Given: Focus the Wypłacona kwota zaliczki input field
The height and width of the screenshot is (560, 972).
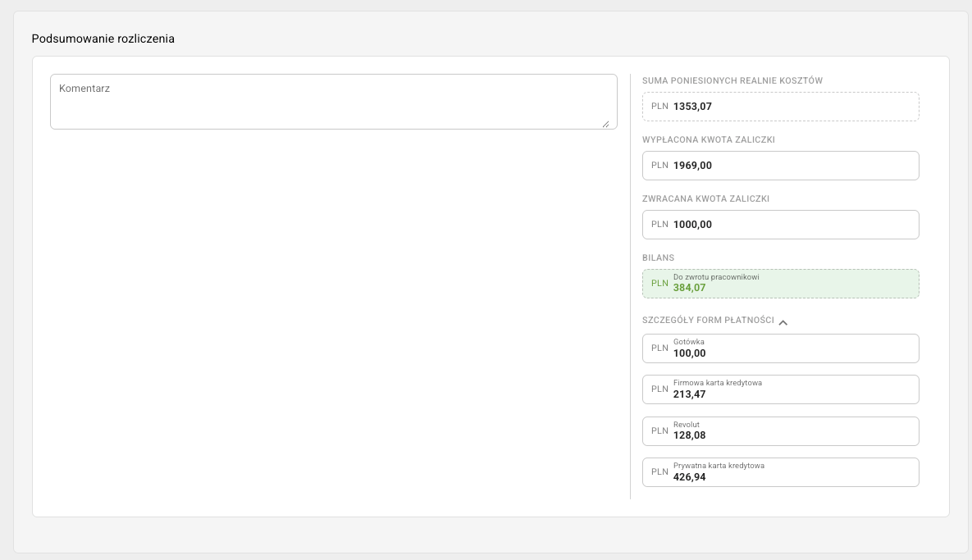Looking at the screenshot, I should click(x=780, y=166).
